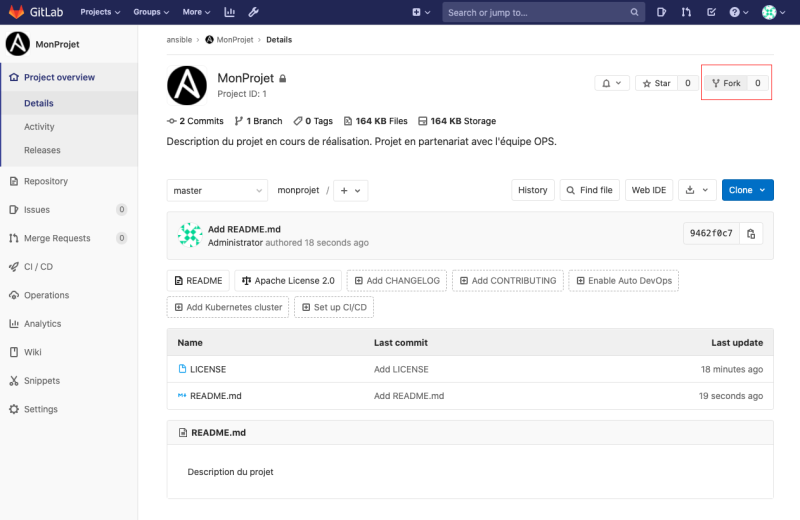Click the Add CHANGELOG button
This screenshot has height=520, width=800.
(x=396, y=281)
